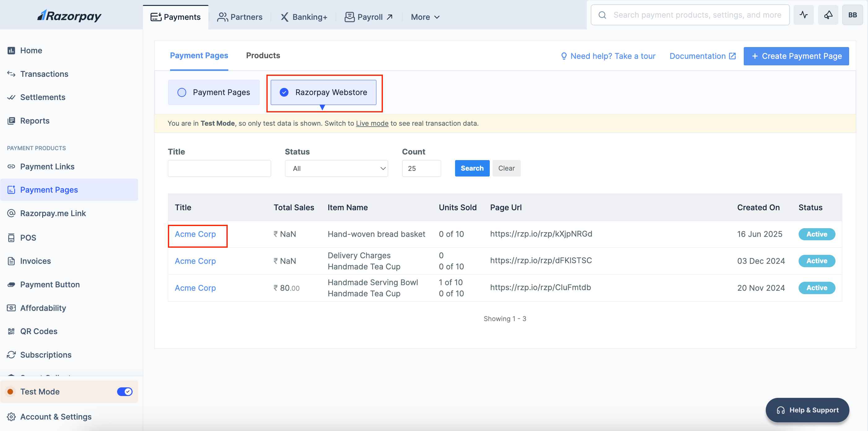Open the Payment Button icon

(11, 285)
